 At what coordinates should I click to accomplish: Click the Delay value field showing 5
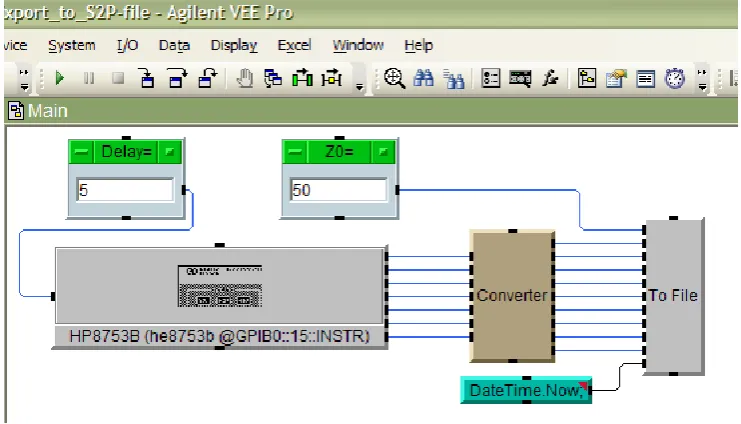[x=125, y=190]
